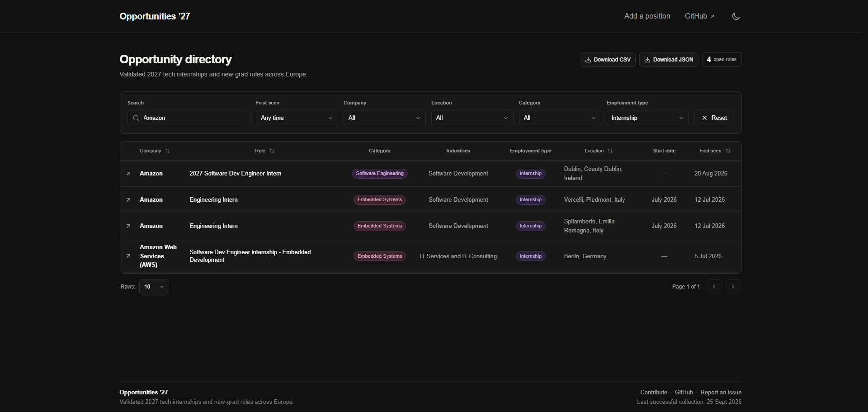The width and height of the screenshot is (868, 412).
Task: Download the JSON file
Action: point(669,60)
